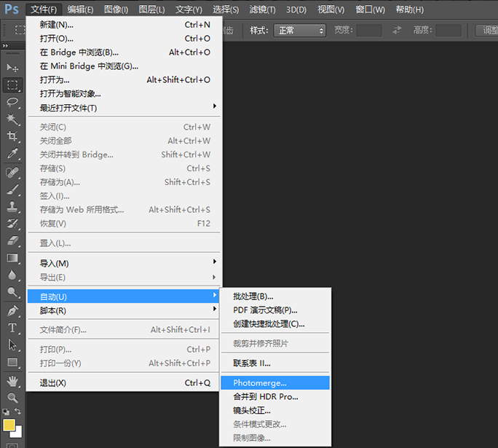Expand the toolbox double-arrow toggle

[5, 45]
